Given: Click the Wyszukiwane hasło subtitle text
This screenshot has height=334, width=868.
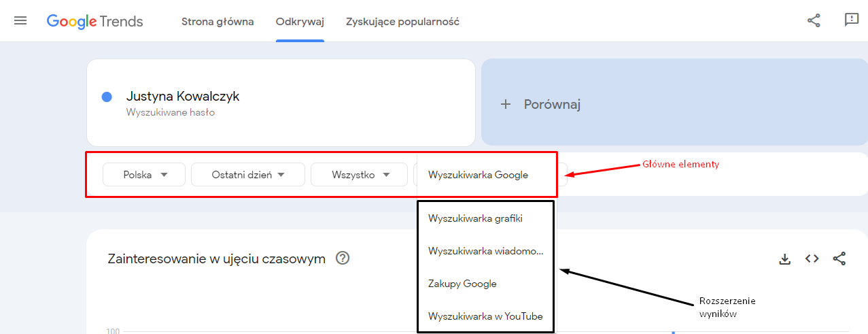Looking at the screenshot, I should click(171, 112).
